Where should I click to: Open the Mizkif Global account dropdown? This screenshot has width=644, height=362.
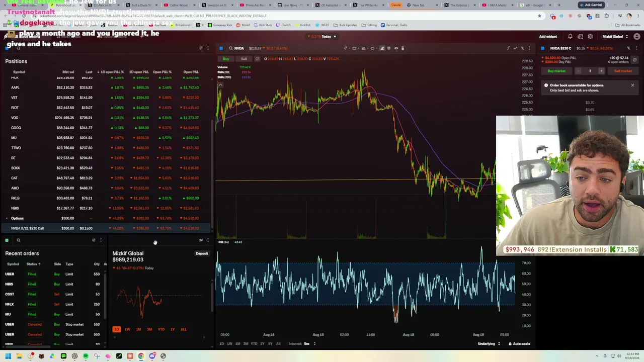(x=615, y=37)
